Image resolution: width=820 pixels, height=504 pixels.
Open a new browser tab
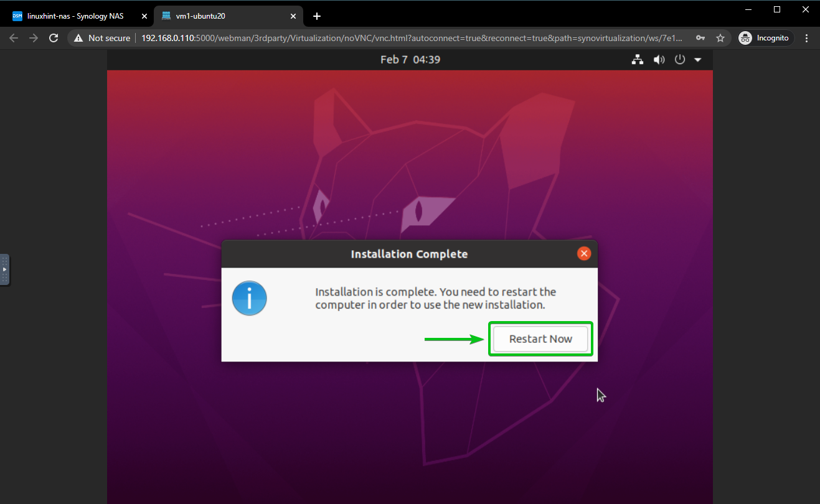[317, 16]
